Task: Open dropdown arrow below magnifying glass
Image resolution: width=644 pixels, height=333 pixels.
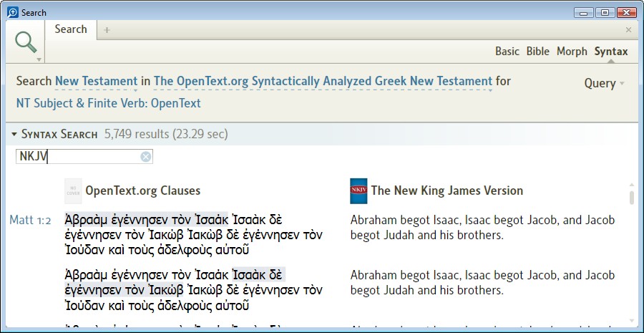Action: pos(39,59)
